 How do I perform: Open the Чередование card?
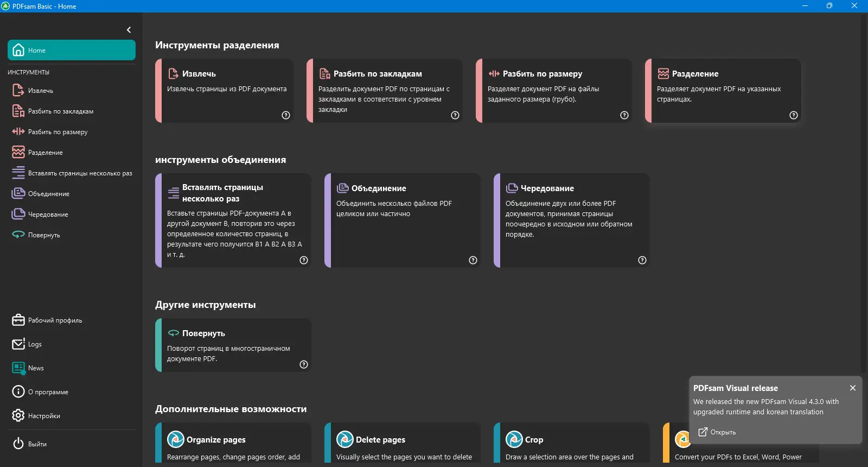[x=572, y=220]
